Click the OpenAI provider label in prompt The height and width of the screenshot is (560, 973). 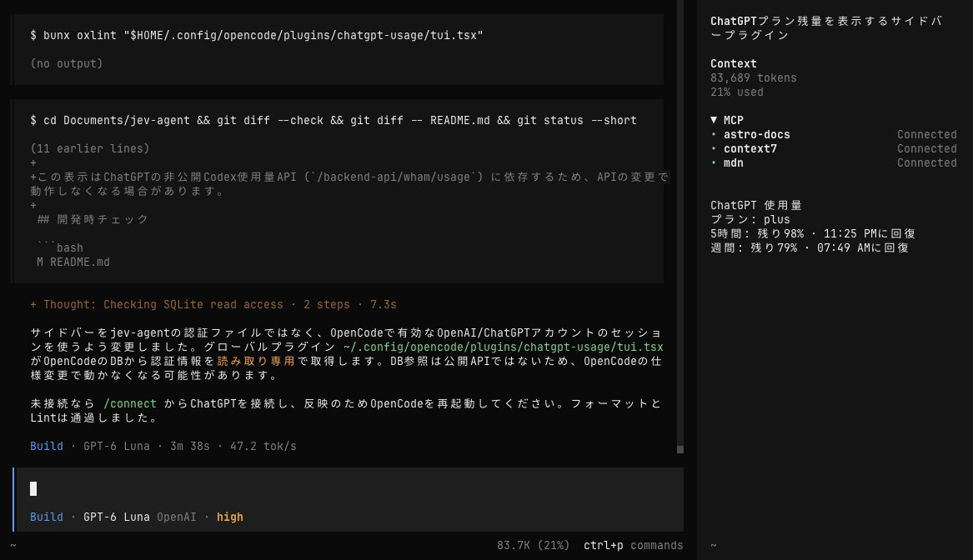pos(176,517)
